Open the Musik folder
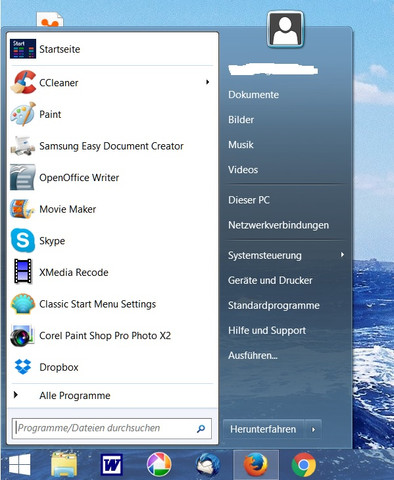This screenshot has height=480, width=394. click(241, 145)
